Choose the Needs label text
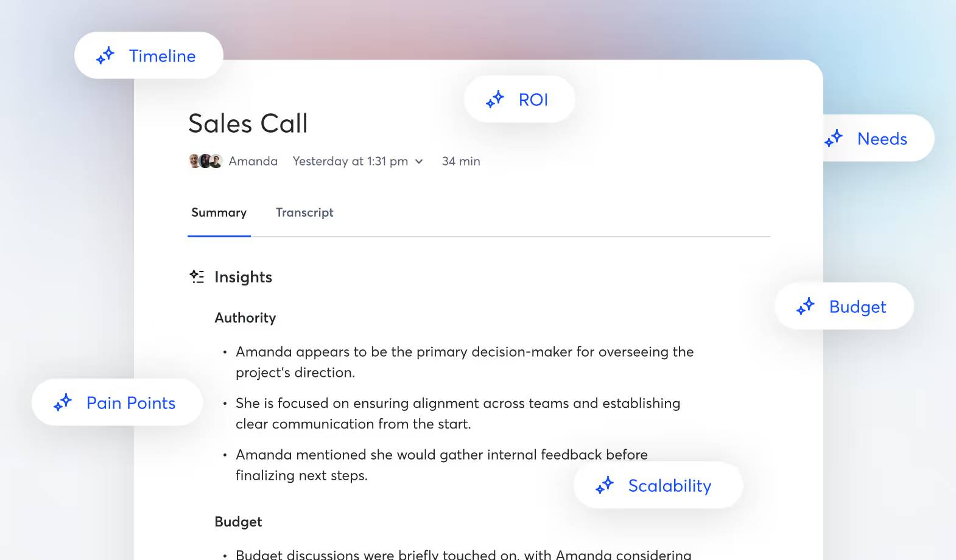956x560 pixels. pyautogui.click(x=882, y=139)
